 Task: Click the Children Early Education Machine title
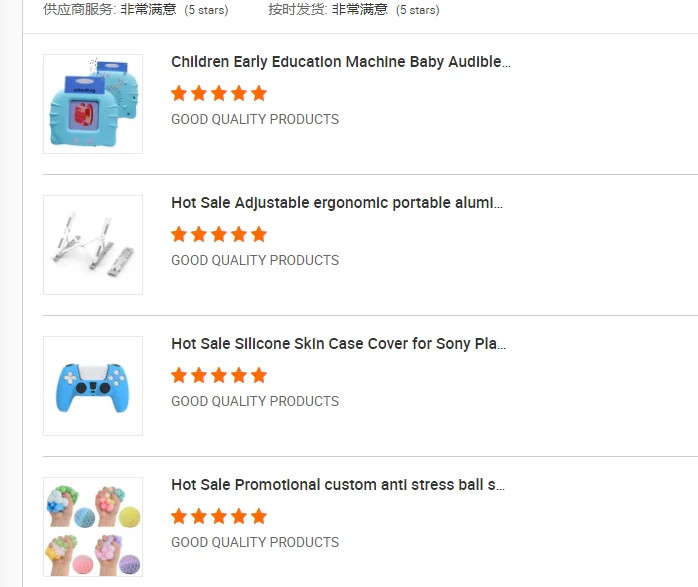click(x=340, y=62)
